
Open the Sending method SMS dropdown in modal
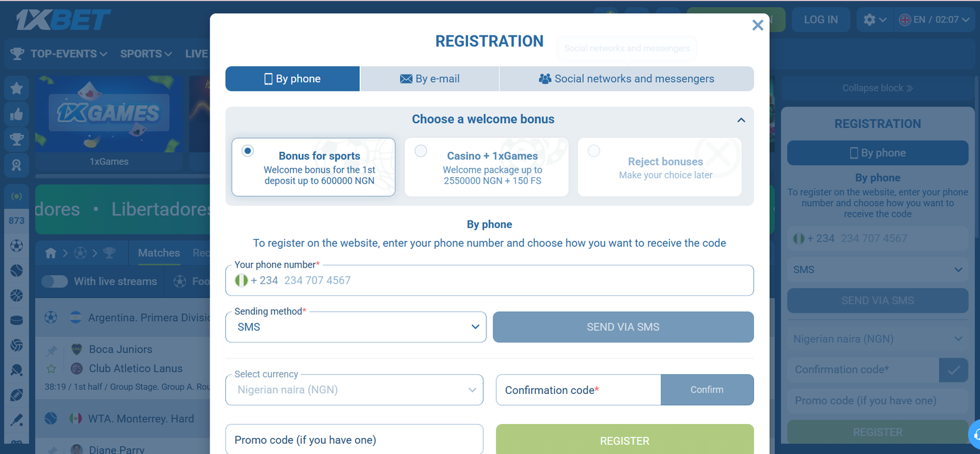tap(356, 327)
